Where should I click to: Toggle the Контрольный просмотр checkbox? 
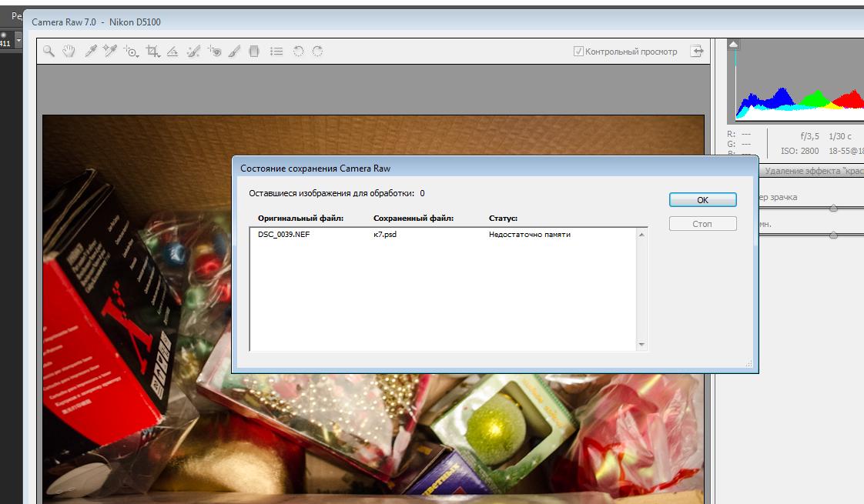coord(579,52)
